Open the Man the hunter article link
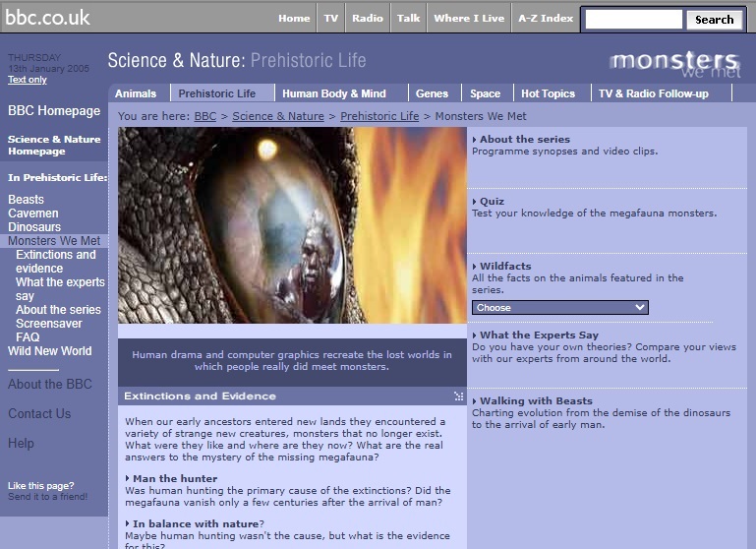This screenshot has height=549, width=756. click(x=175, y=478)
